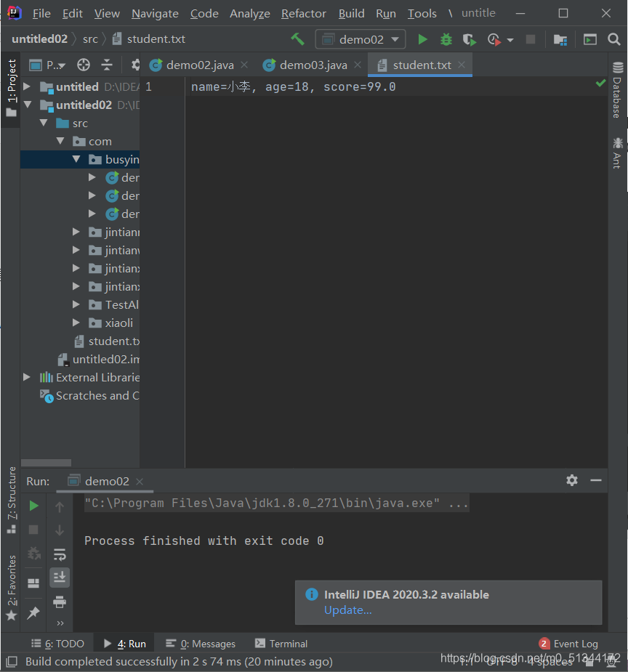This screenshot has width=628, height=672.
Task: Open the File menu
Action: pyautogui.click(x=41, y=14)
